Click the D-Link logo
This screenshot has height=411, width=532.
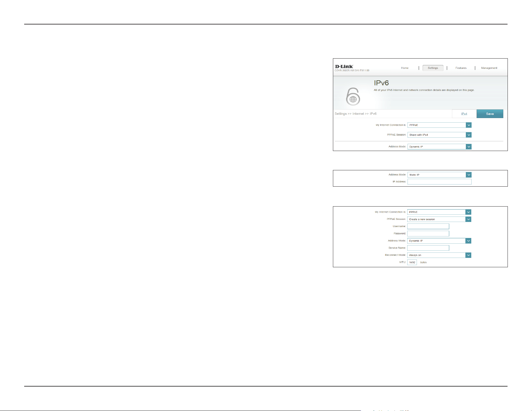(x=344, y=66)
